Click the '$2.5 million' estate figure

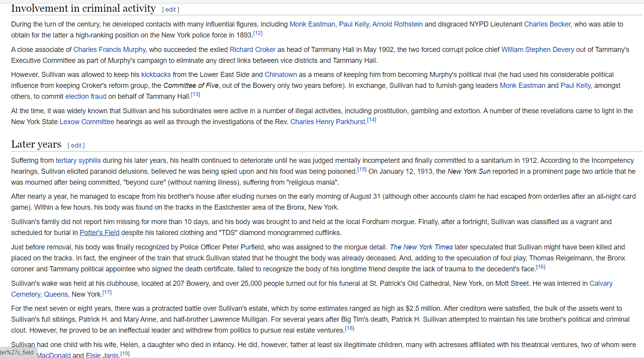tap(423, 308)
